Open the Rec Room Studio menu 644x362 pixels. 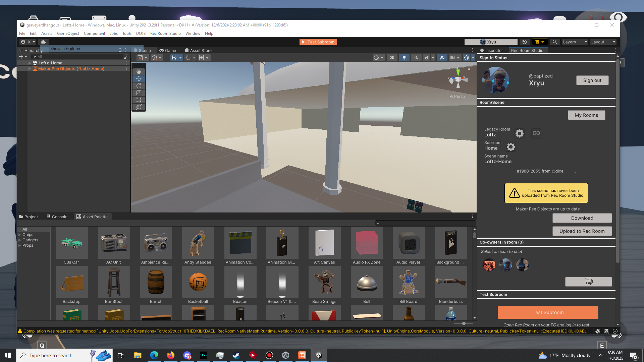(165, 34)
